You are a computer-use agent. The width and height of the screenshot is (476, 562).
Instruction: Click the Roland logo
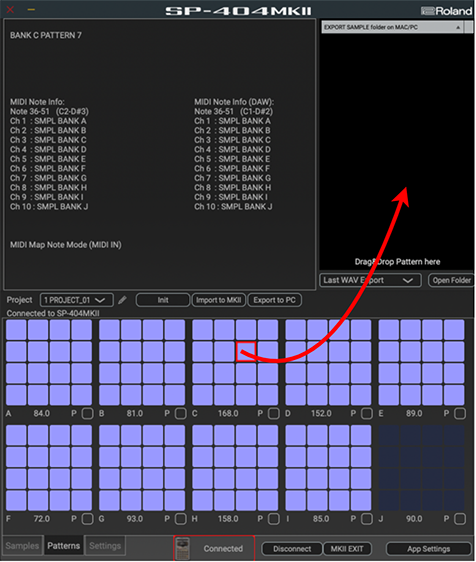pyautogui.click(x=447, y=11)
